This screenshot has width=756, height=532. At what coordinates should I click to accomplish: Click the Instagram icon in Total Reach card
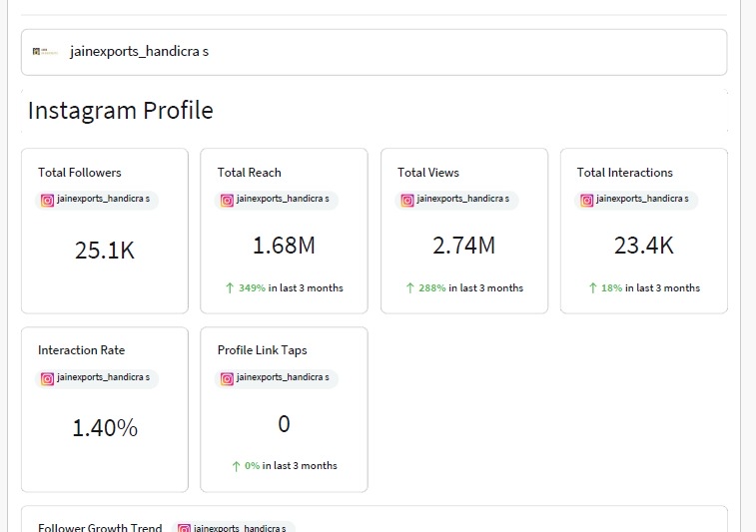coord(227,200)
